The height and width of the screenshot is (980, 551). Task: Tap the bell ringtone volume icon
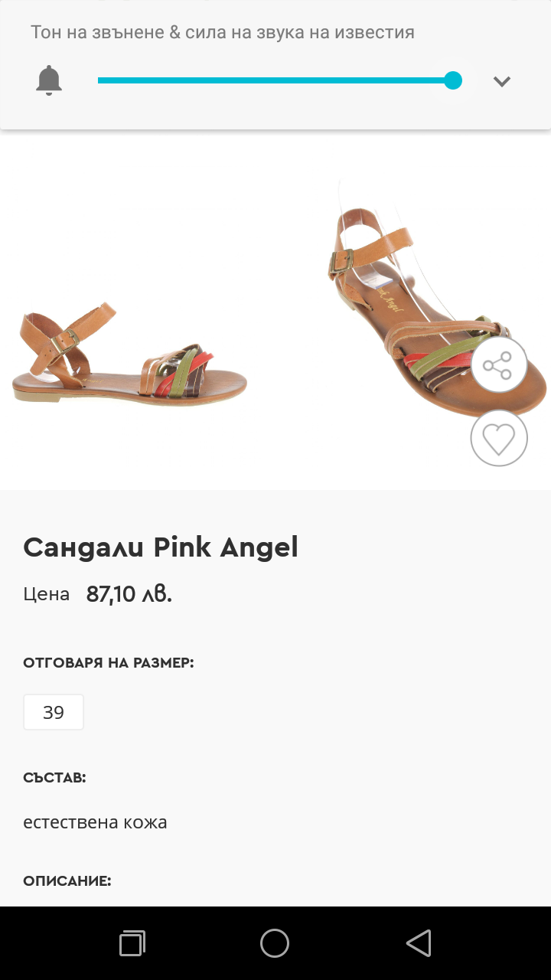click(49, 80)
